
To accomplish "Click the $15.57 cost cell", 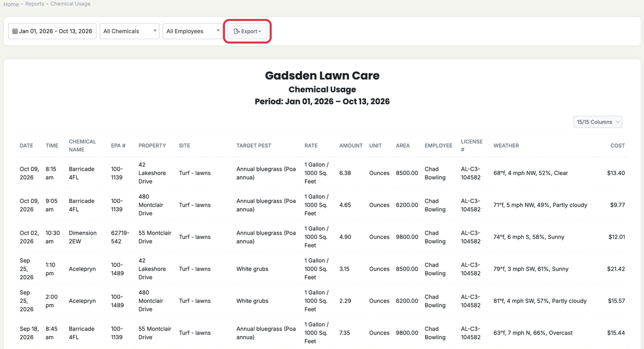I will [x=616, y=301].
